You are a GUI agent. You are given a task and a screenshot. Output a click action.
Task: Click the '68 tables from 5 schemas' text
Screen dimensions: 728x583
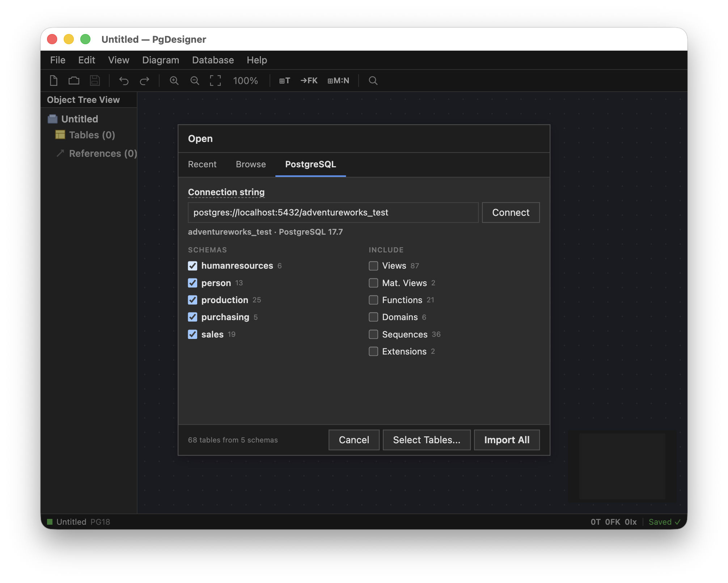coord(233,440)
